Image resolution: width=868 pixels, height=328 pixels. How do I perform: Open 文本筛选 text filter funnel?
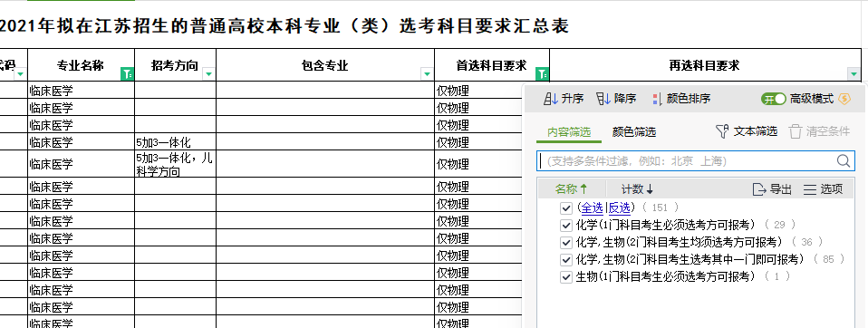click(x=722, y=131)
